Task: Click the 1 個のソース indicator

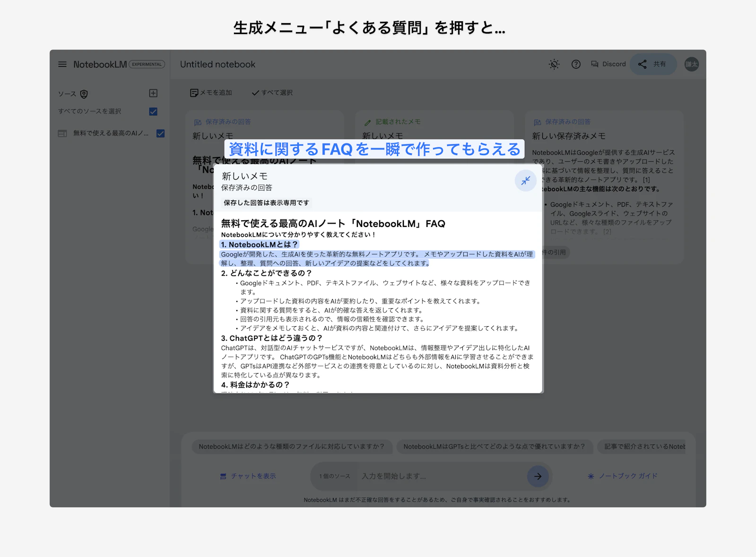Action: point(335,476)
